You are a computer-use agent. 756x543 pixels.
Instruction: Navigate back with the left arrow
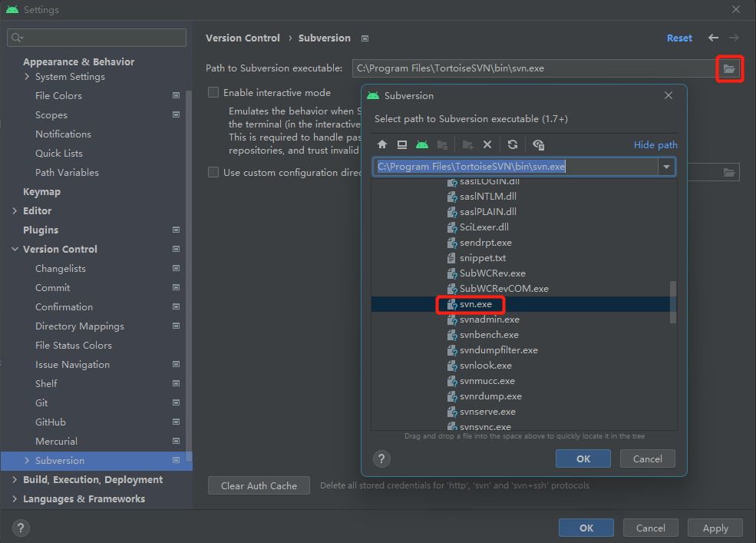tap(714, 38)
